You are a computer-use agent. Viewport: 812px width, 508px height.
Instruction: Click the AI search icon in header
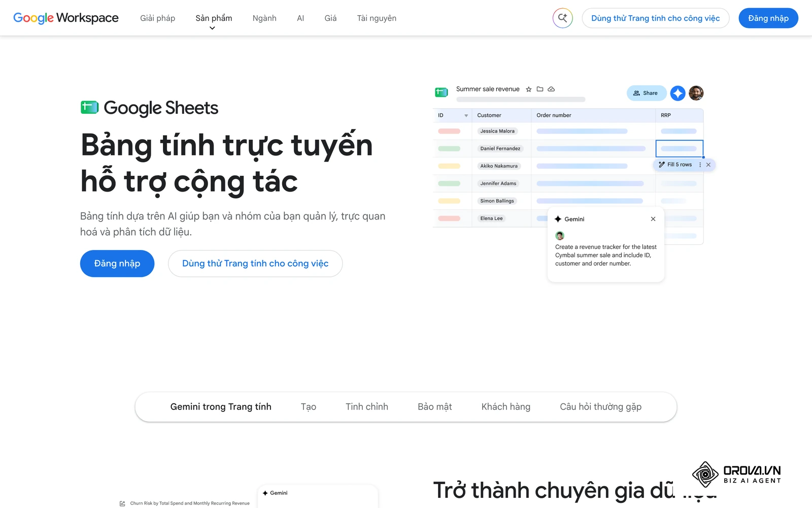[x=562, y=18]
